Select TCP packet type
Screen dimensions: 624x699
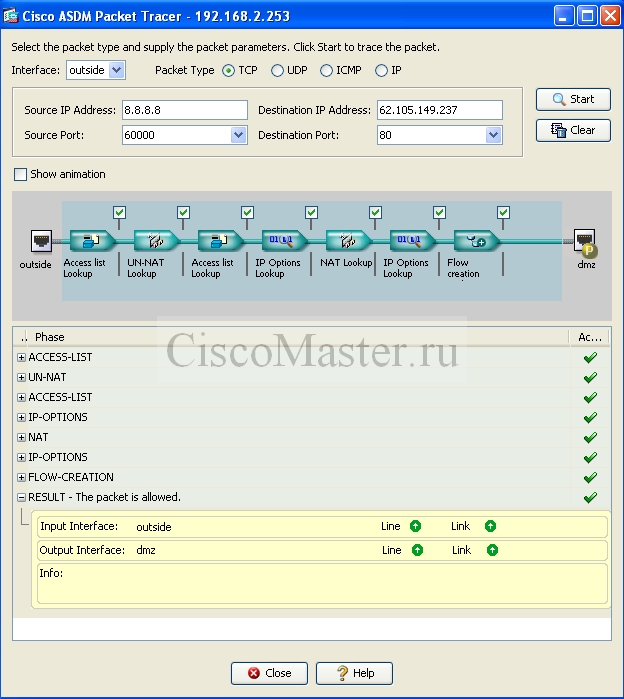[228, 70]
